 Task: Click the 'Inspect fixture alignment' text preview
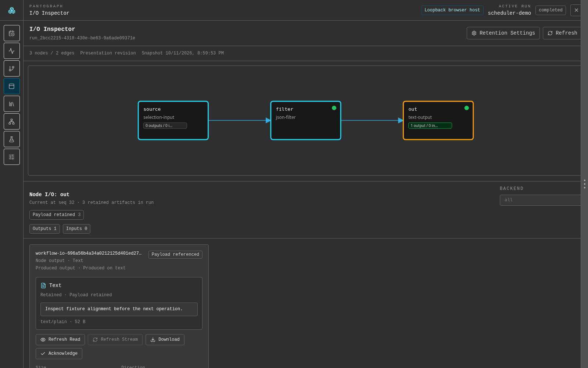pyautogui.click(x=119, y=309)
